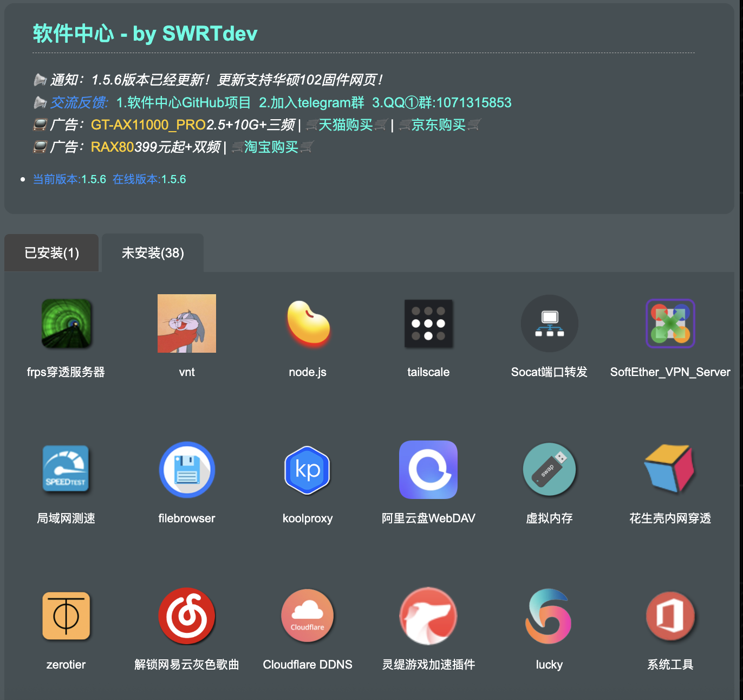Click the QQ①群:1071315853 link

[442, 102]
